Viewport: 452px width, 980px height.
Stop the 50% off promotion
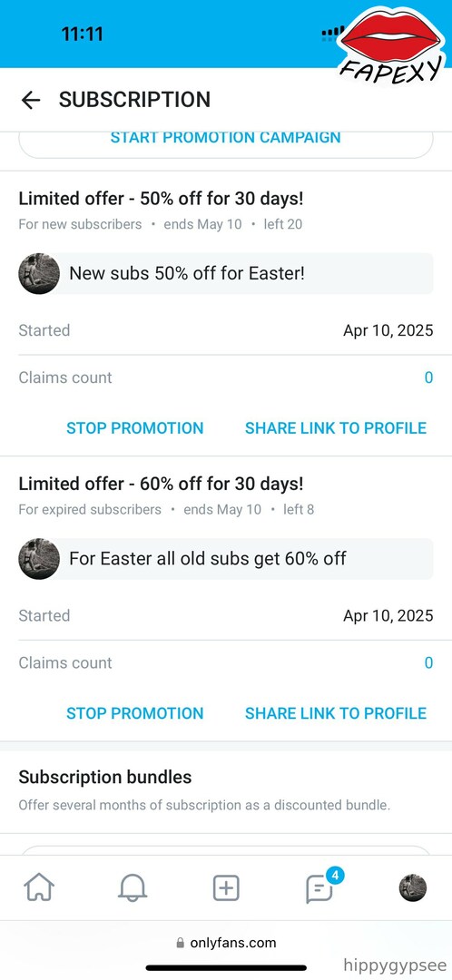point(135,428)
